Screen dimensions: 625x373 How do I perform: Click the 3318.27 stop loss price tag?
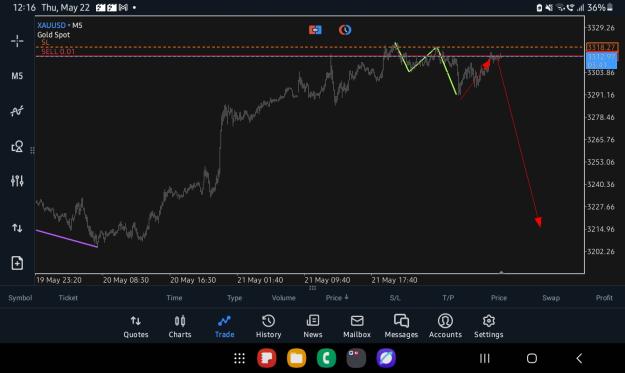click(602, 47)
